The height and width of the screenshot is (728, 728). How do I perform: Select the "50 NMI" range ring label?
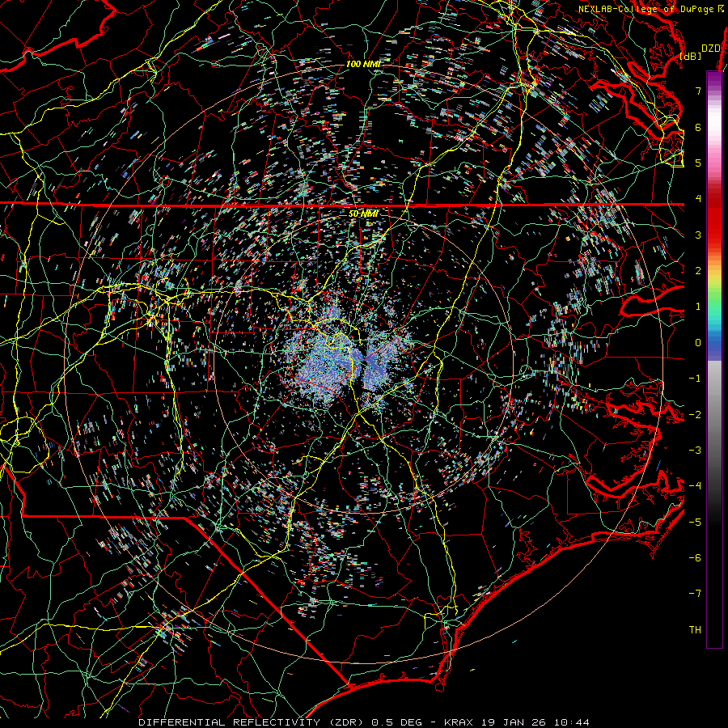[363, 214]
